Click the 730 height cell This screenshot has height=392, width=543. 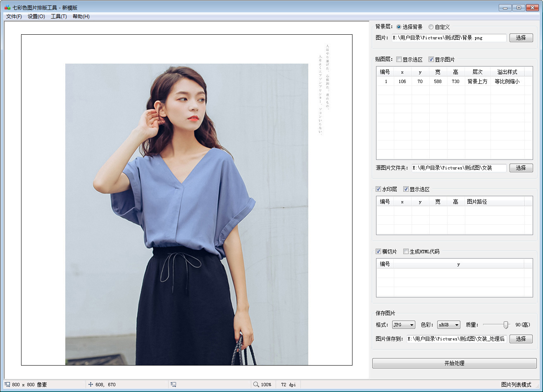[456, 81]
